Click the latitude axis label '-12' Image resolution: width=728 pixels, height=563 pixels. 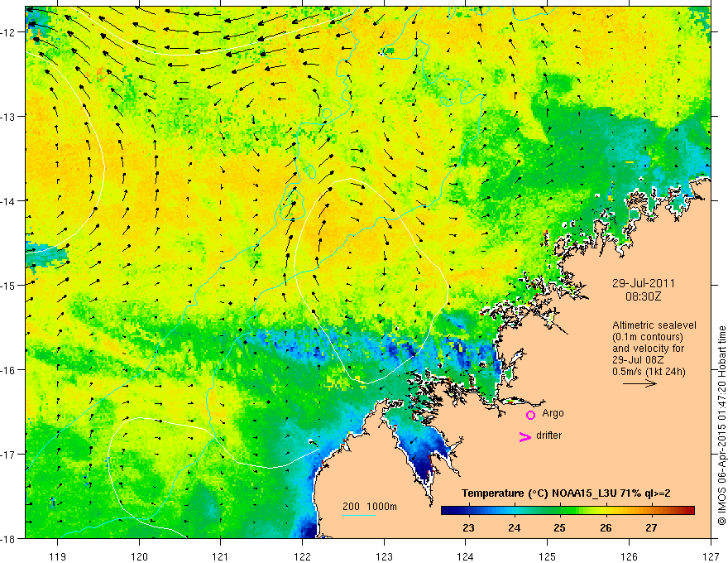pyautogui.click(x=8, y=32)
